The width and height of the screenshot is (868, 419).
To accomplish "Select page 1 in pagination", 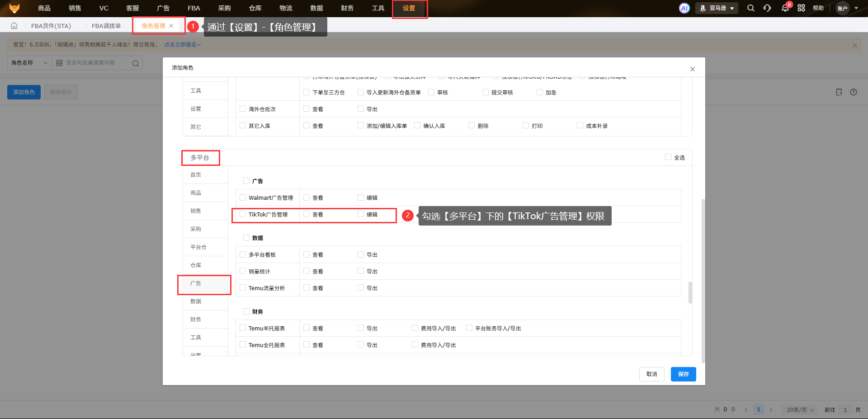I will 759,410.
